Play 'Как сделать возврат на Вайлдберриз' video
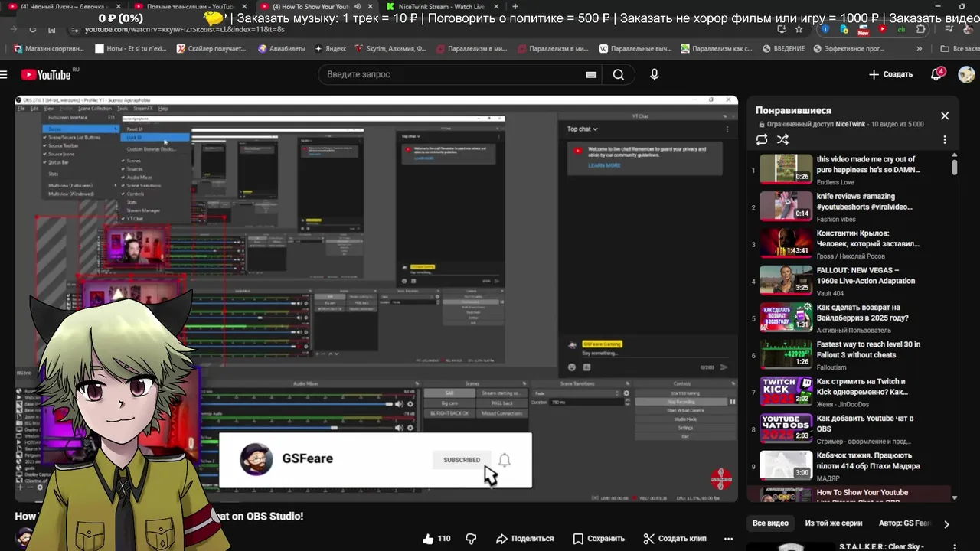980x551 pixels. coord(850,318)
